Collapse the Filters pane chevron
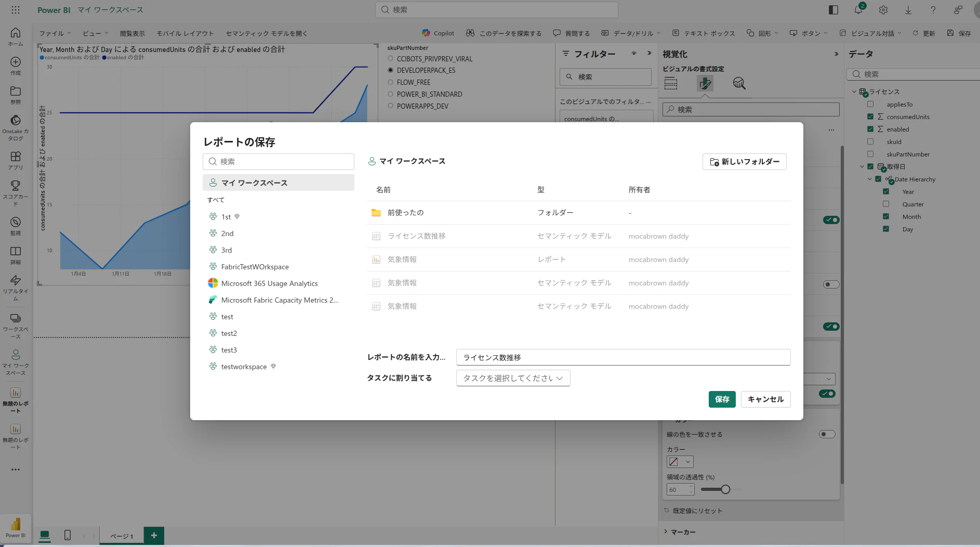 click(x=650, y=53)
